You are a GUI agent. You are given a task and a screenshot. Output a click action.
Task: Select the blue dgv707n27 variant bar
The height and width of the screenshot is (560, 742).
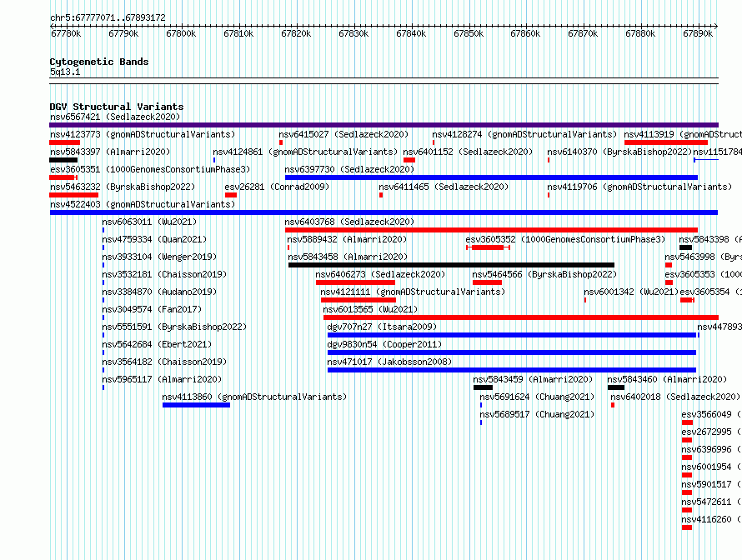click(512, 335)
